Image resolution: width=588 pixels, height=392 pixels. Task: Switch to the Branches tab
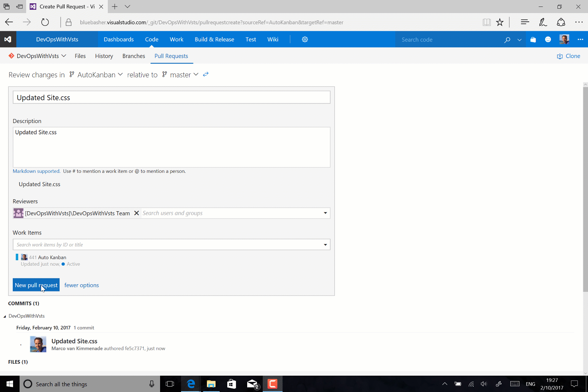pos(134,56)
